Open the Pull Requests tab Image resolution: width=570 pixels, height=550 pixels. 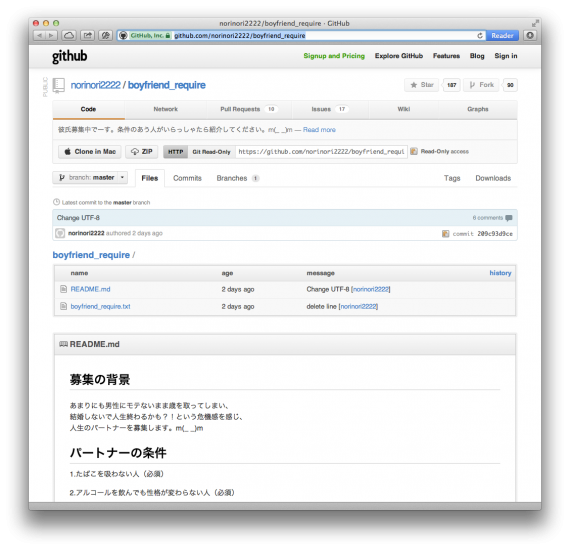coord(249,109)
